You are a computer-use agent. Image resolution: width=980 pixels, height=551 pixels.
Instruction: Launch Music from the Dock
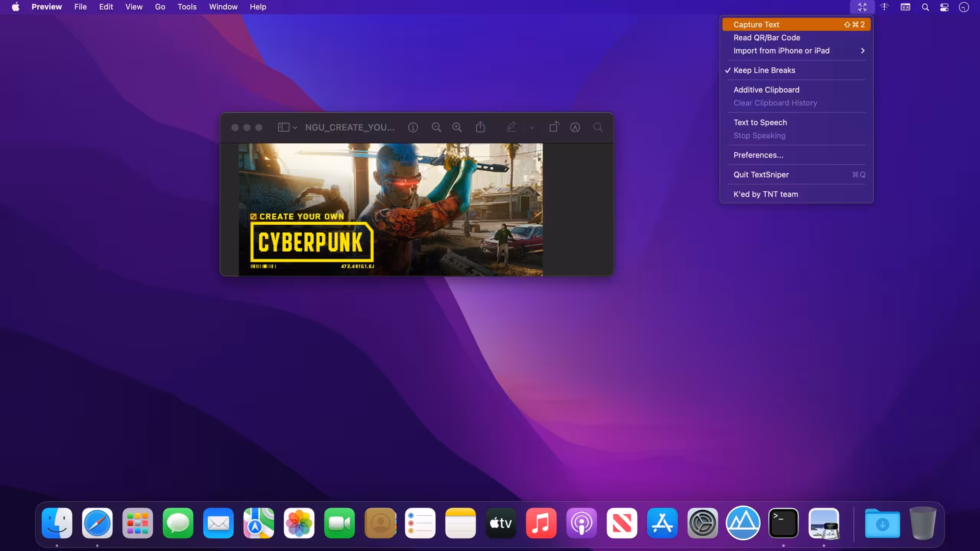541,523
